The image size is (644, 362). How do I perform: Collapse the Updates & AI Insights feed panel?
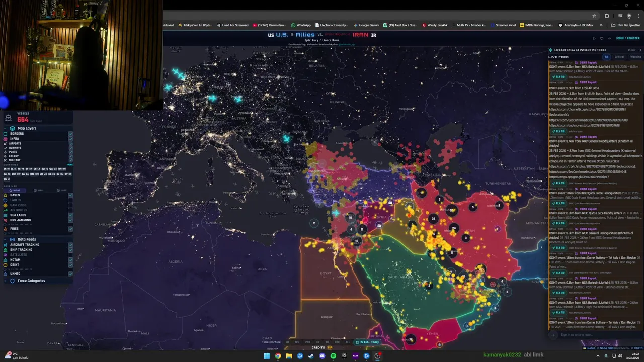[x=640, y=50]
